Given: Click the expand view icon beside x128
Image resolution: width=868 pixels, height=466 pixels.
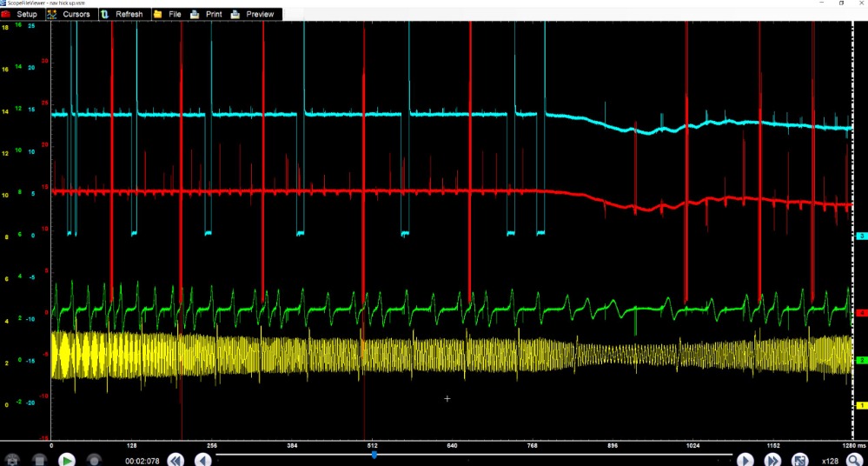Looking at the screenshot, I should [799, 460].
